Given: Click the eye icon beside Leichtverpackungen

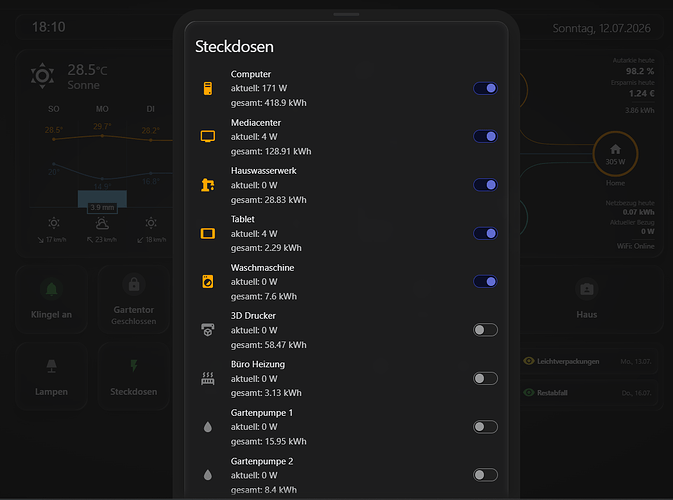Looking at the screenshot, I should click(529, 361).
